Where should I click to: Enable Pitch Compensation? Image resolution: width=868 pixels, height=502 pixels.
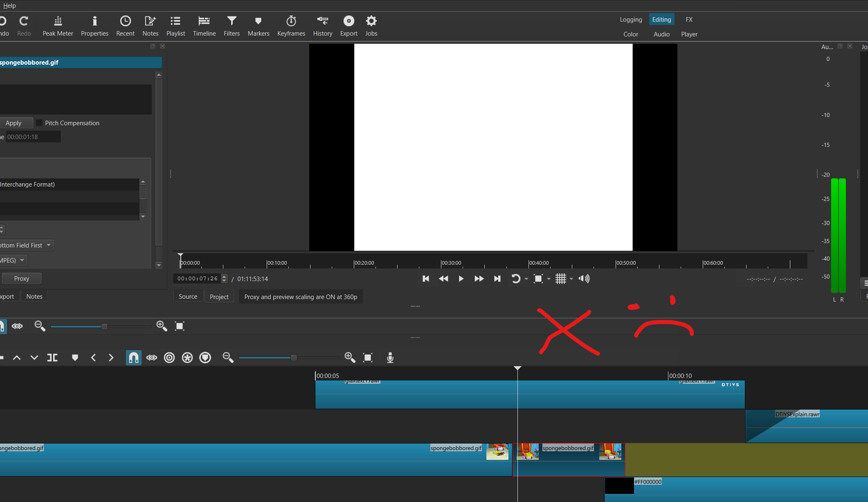coord(39,122)
